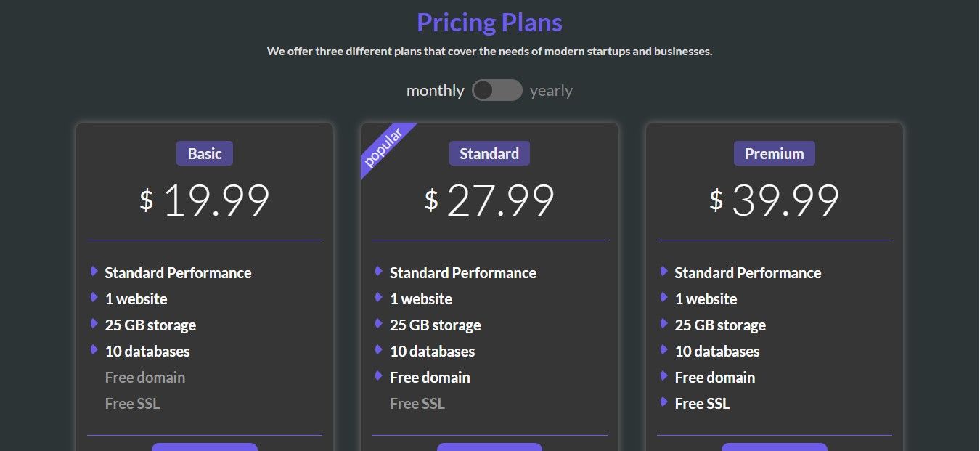Toggle the monthly/yearly billing switch

pos(497,90)
